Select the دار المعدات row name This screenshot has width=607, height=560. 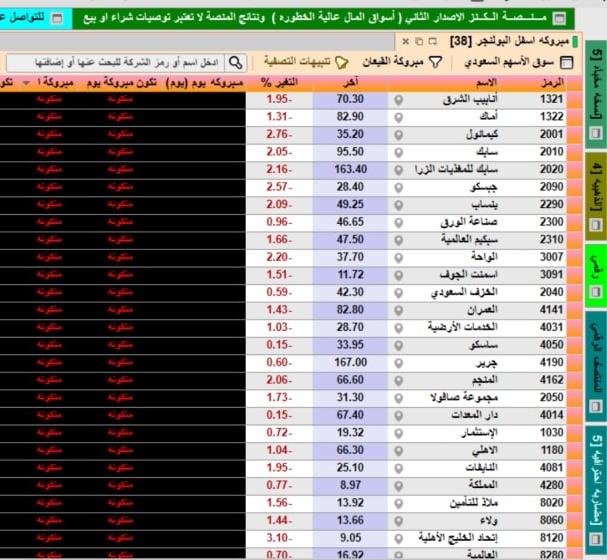(x=474, y=415)
